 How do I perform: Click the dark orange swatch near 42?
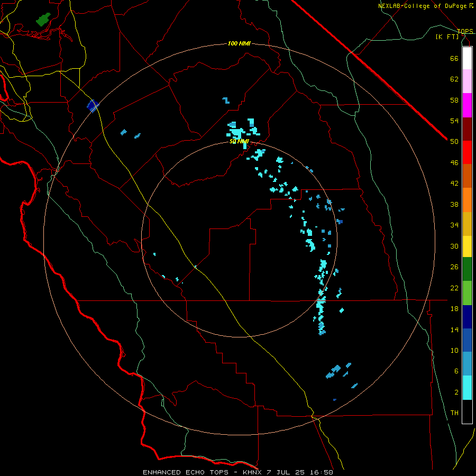coord(467,176)
